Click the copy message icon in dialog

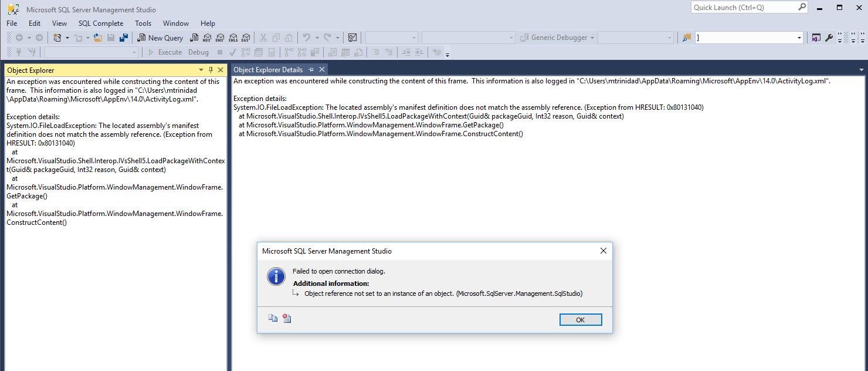coord(273,319)
